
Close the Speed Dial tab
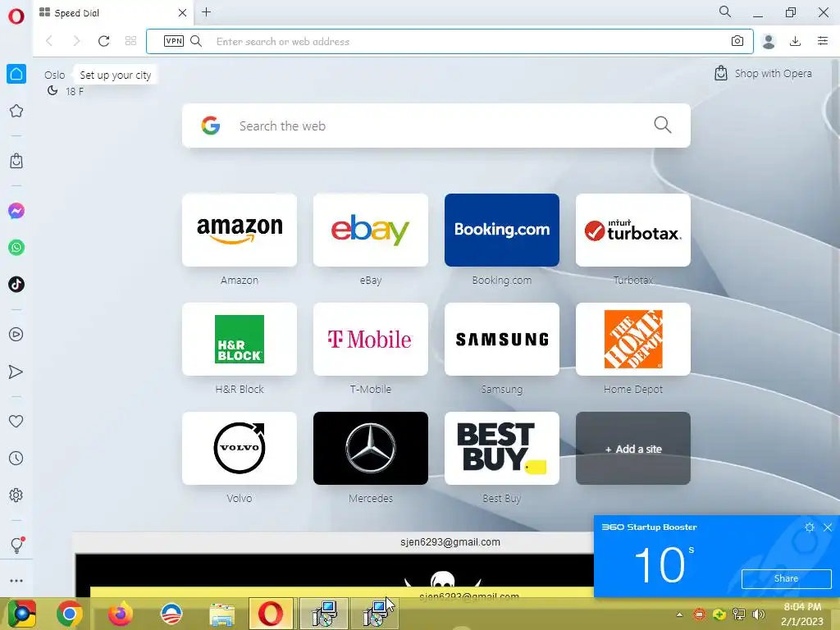tap(182, 13)
